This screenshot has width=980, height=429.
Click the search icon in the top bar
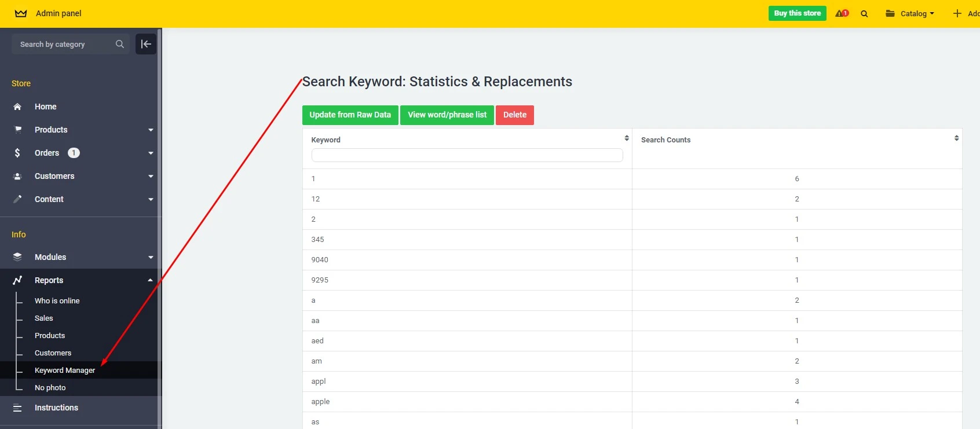point(864,14)
